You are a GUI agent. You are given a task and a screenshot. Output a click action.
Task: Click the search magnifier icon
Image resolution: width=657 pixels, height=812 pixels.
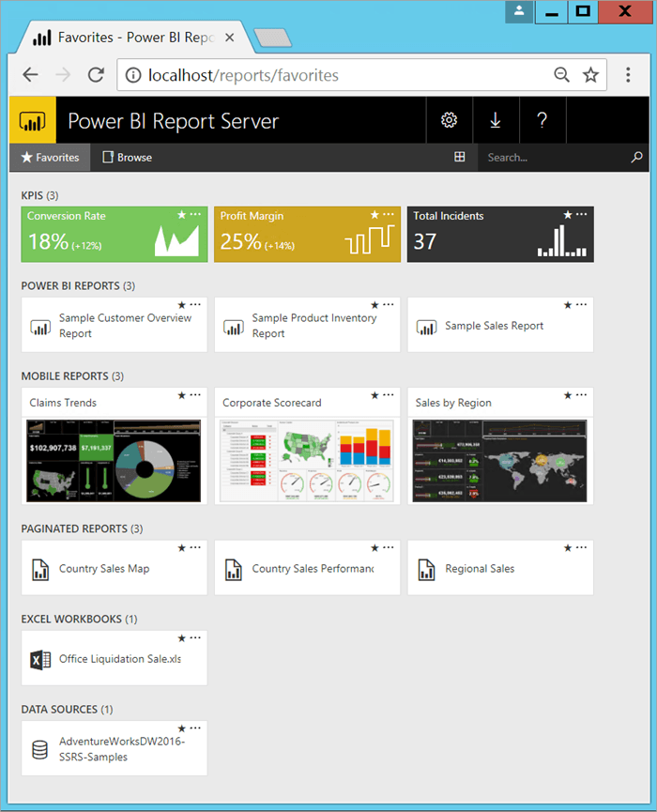click(x=636, y=157)
